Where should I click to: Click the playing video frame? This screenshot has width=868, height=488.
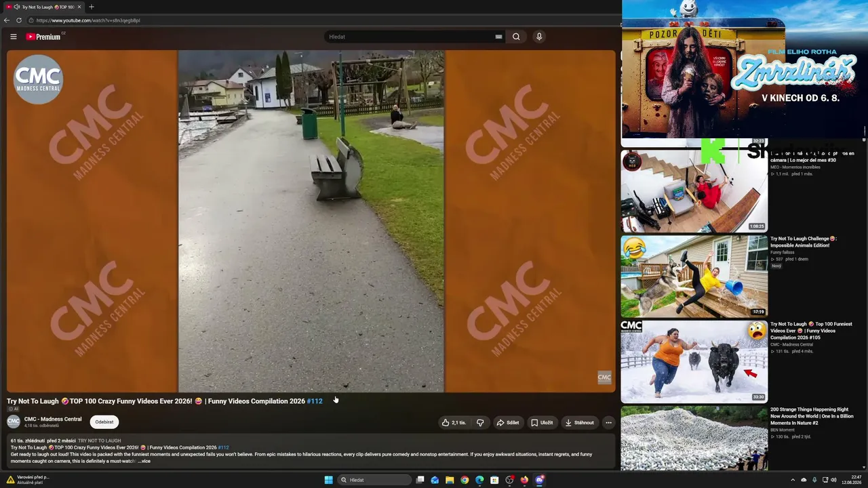click(x=311, y=221)
